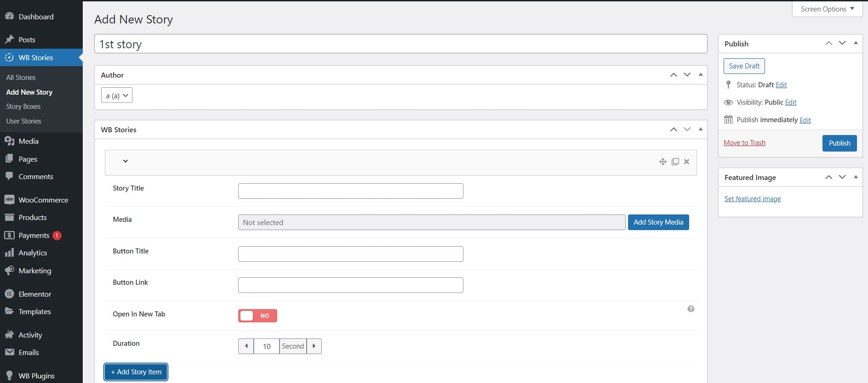Click the Set featured image link
This screenshot has width=868, height=383.
tap(752, 199)
